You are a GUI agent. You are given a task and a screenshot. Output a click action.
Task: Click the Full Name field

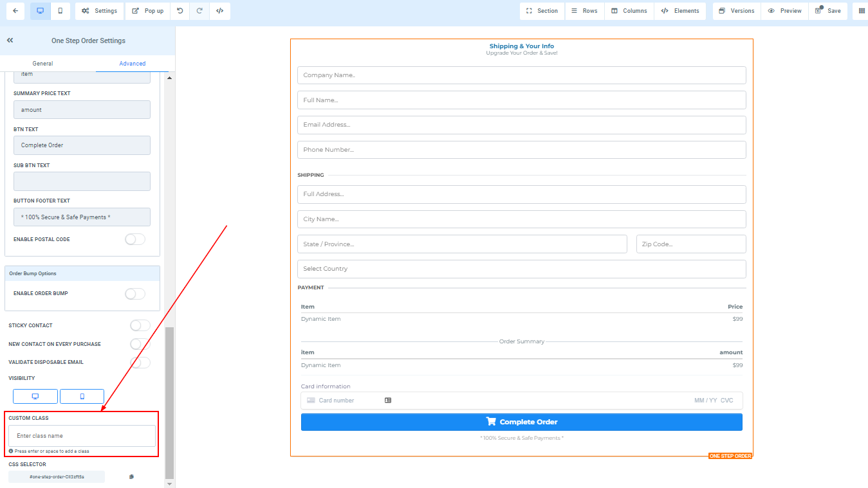coord(522,100)
